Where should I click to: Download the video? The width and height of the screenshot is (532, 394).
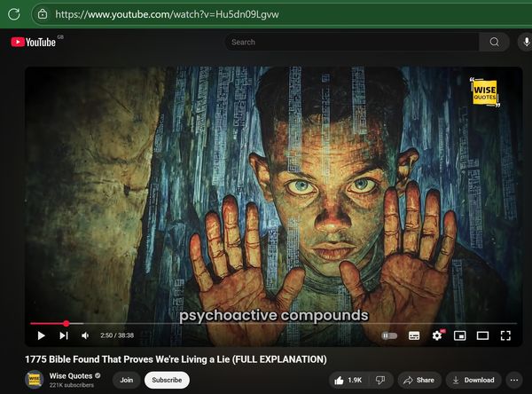(473, 380)
